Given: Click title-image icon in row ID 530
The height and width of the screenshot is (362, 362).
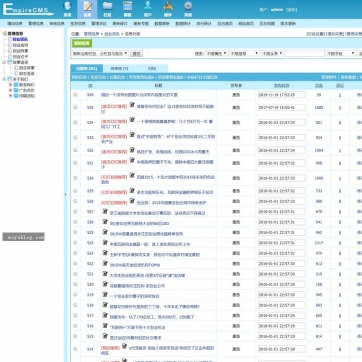Looking at the screenshot, I should pos(132,175).
